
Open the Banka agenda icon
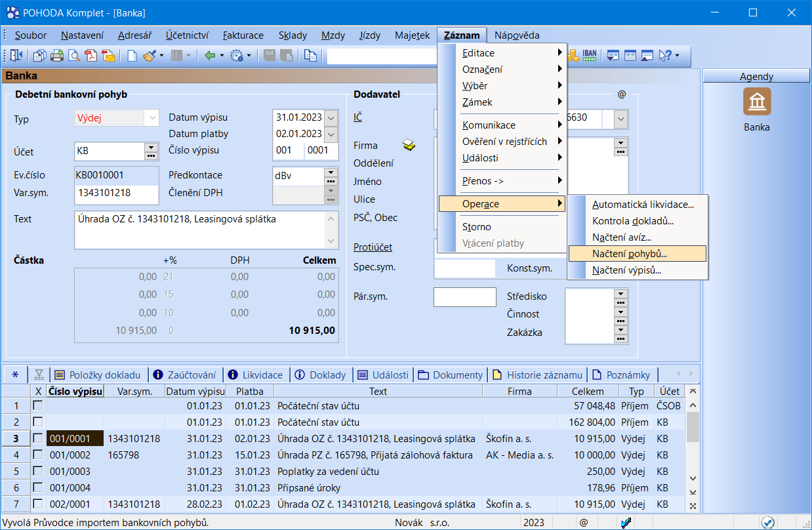point(757,102)
